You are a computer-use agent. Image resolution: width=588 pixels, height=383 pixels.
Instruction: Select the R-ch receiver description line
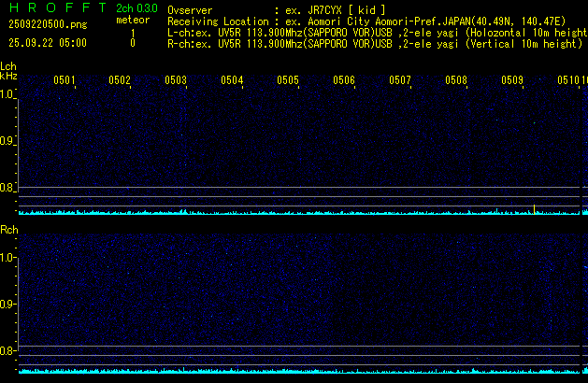click(376, 42)
